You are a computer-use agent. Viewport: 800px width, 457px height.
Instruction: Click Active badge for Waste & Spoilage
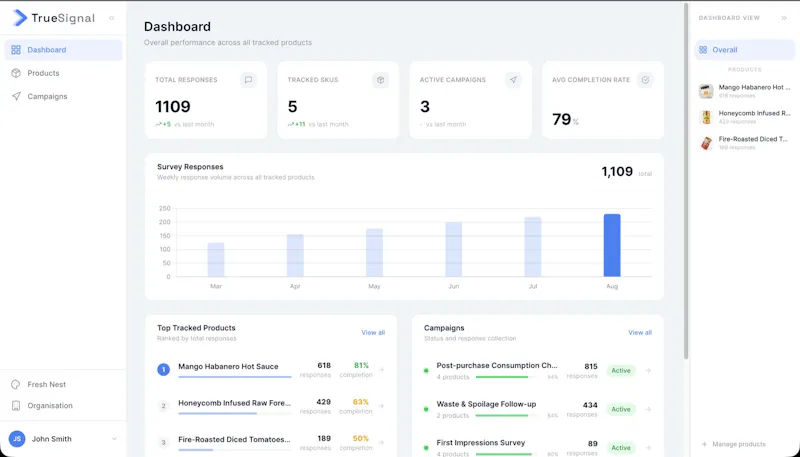coord(621,409)
